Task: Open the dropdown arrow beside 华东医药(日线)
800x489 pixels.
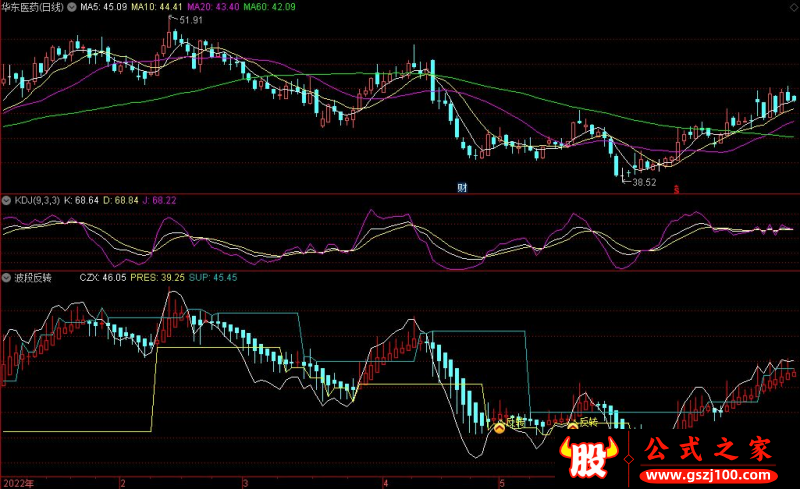Action: pos(72,7)
